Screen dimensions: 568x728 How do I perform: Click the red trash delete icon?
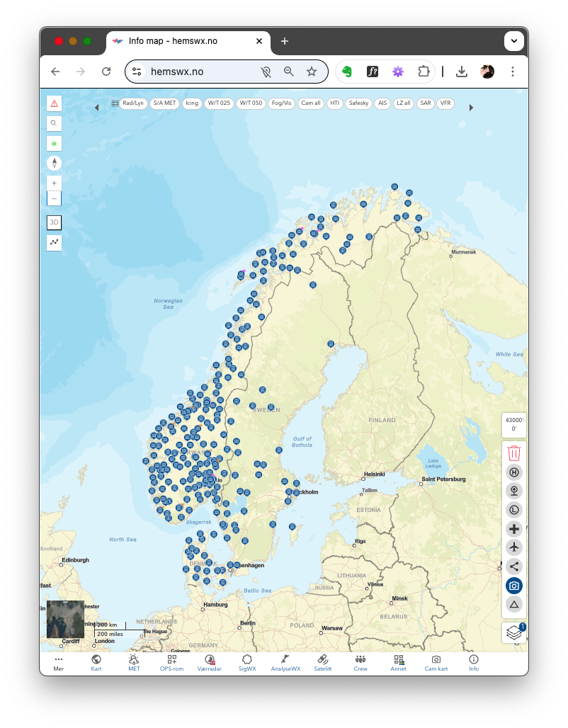pyautogui.click(x=514, y=453)
